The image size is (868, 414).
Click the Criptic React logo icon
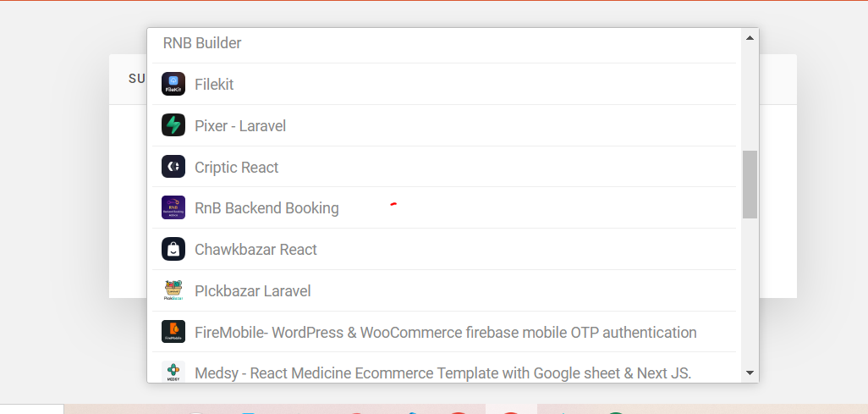pyautogui.click(x=173, y=166)
